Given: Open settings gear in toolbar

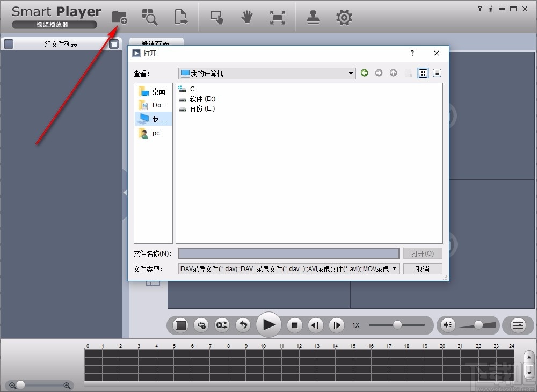Looking at the screenshot, I should pyautogui.click(x=344, y=18).
